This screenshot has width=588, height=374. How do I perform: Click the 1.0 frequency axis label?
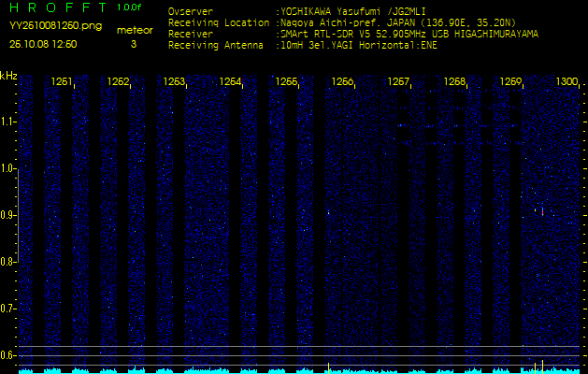7,169
